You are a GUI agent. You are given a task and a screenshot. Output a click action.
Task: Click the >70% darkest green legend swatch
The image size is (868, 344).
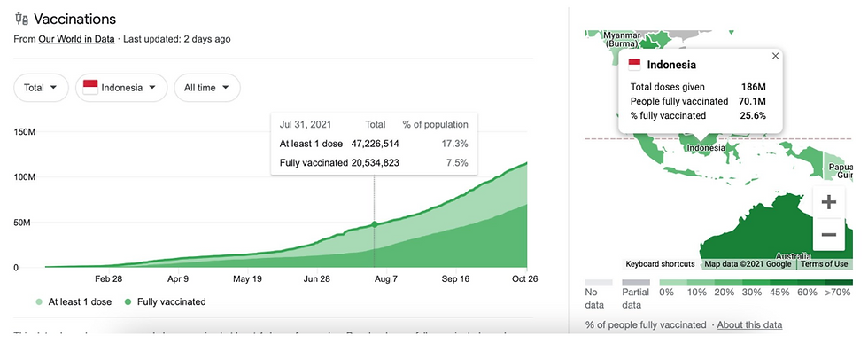point(839,283)
